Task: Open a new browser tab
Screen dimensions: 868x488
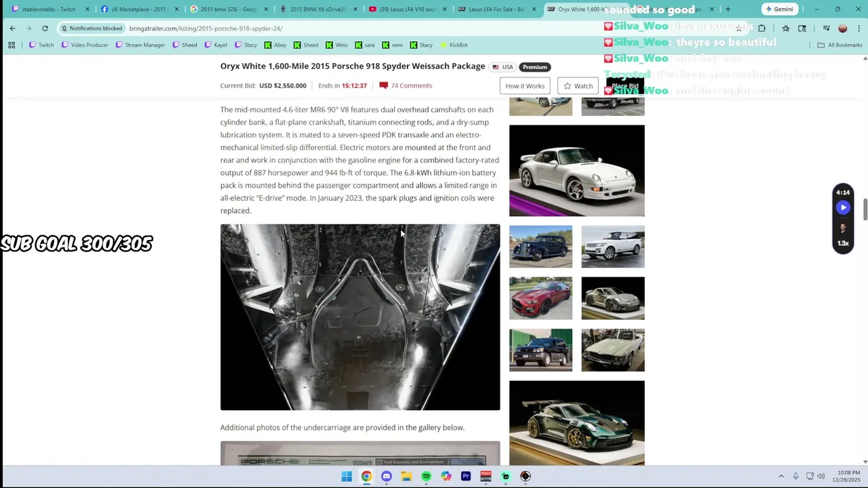Action: coord(728,9)
